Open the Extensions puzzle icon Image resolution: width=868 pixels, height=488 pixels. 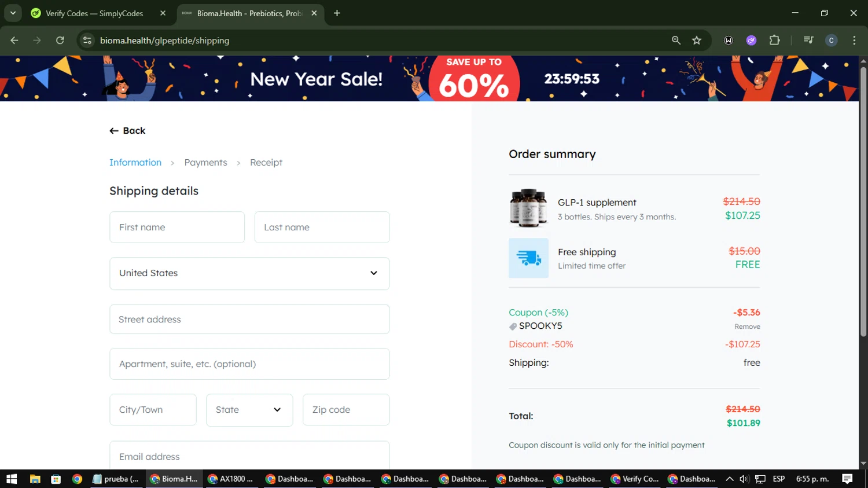(774, 41)
